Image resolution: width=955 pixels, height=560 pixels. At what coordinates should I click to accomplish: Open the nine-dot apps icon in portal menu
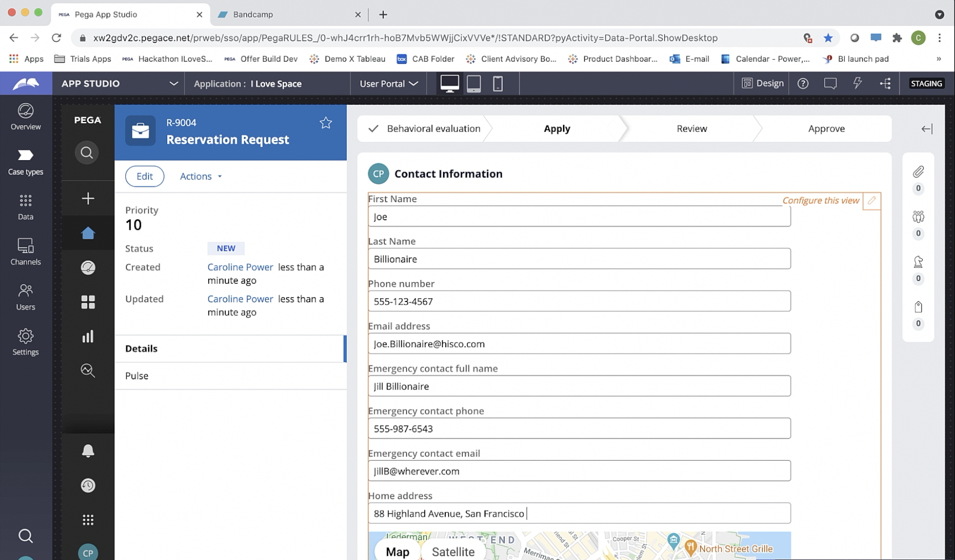pyautogui.click(x=88, y=520)
